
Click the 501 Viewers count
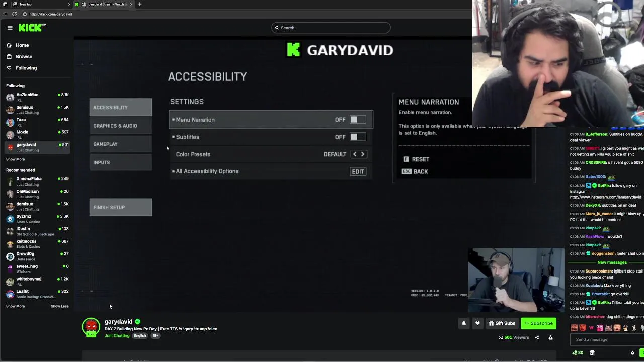tap(514, 337)
